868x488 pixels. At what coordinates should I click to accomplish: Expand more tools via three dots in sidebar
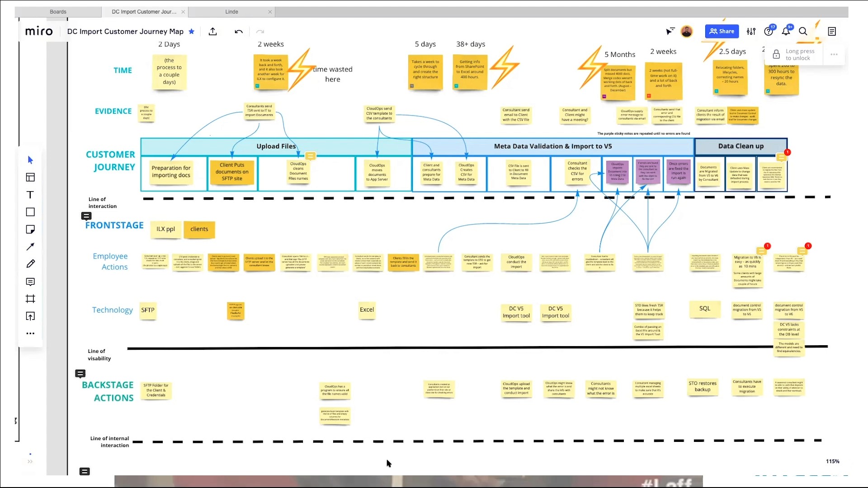pyautogui.click(x=30, y=333)
